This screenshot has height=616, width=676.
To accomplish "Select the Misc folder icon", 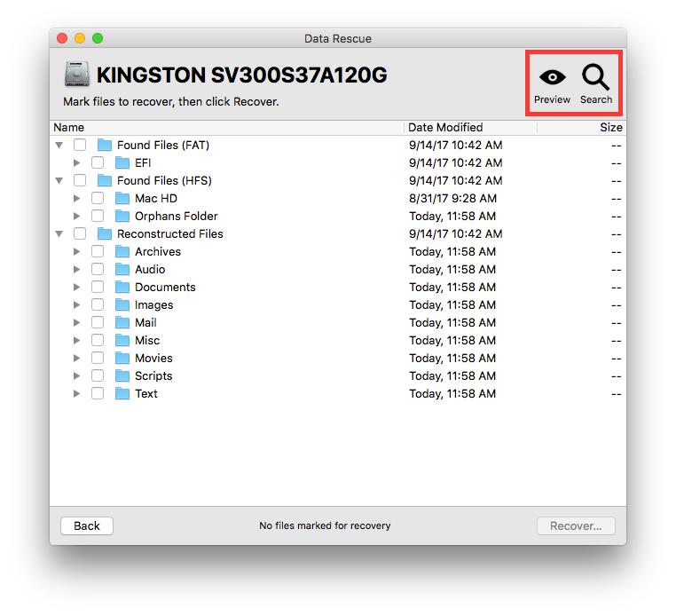I will tap(122, 340).
